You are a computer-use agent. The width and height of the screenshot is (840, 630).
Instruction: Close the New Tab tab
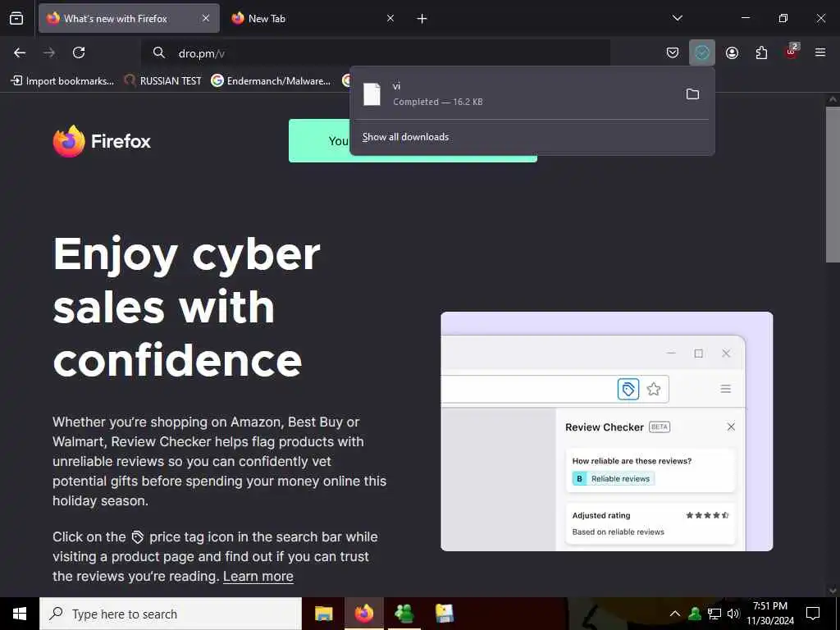click(x=390, y=18)
